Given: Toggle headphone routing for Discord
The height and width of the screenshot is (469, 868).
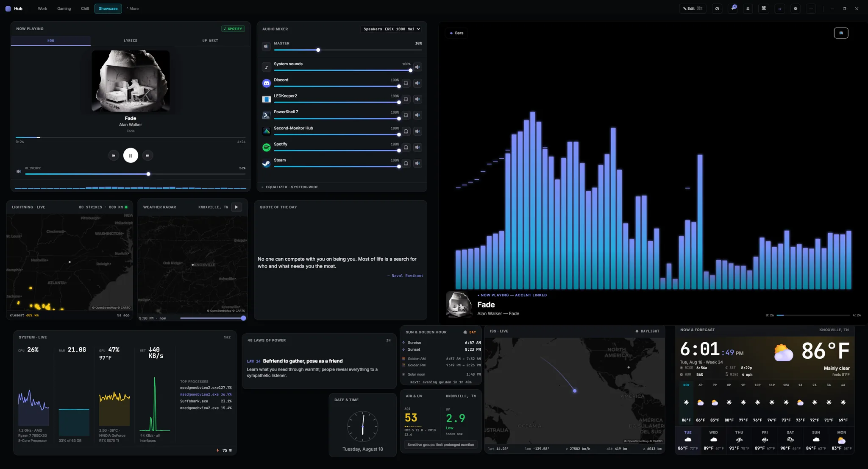Looking at the screenshot, I should pyautogui.click(x=406, y=83).
